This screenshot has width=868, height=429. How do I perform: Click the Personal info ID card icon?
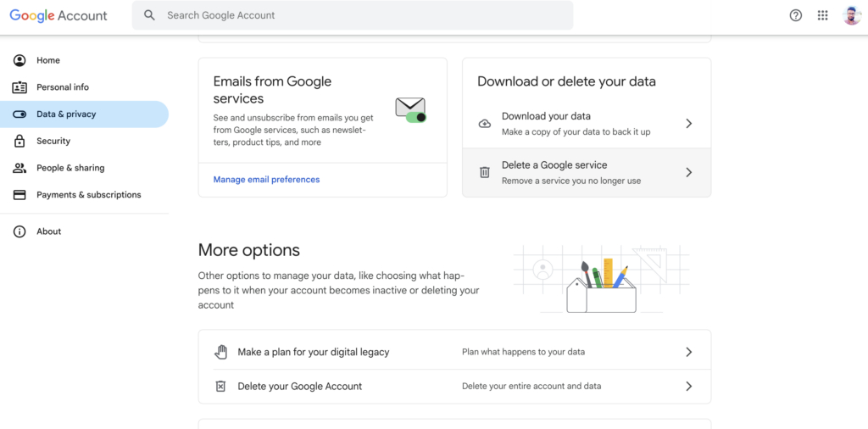19,87
